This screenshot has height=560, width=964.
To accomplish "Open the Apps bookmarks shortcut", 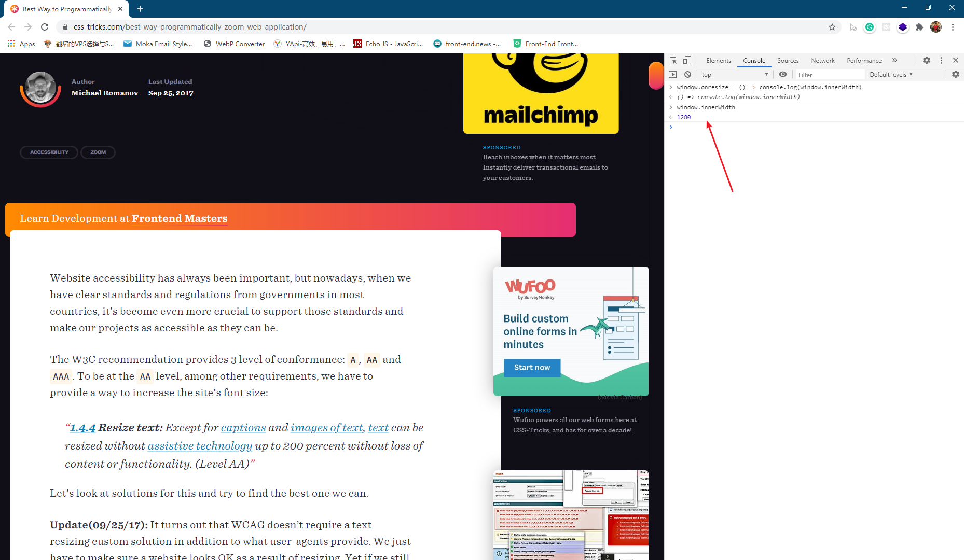I will tap(21, 44).
